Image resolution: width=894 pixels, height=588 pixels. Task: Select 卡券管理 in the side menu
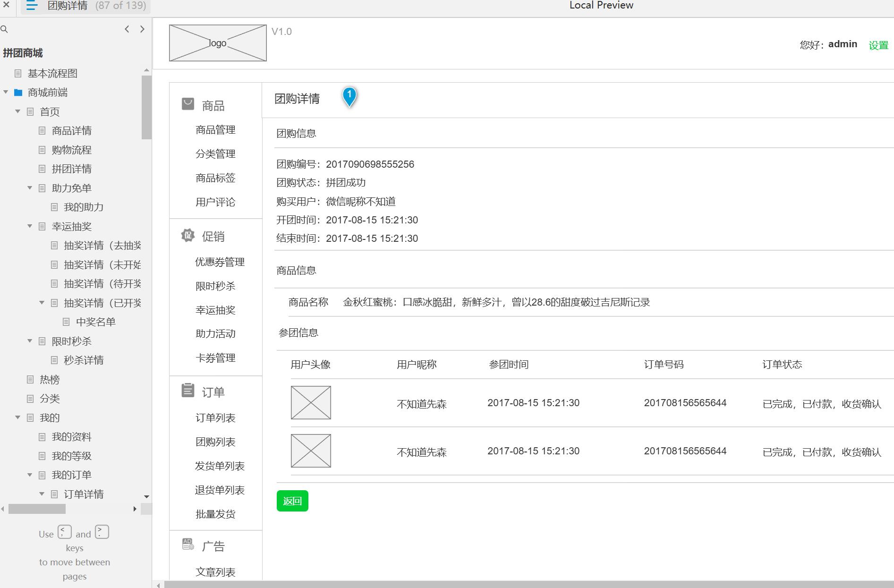(215, 358)
